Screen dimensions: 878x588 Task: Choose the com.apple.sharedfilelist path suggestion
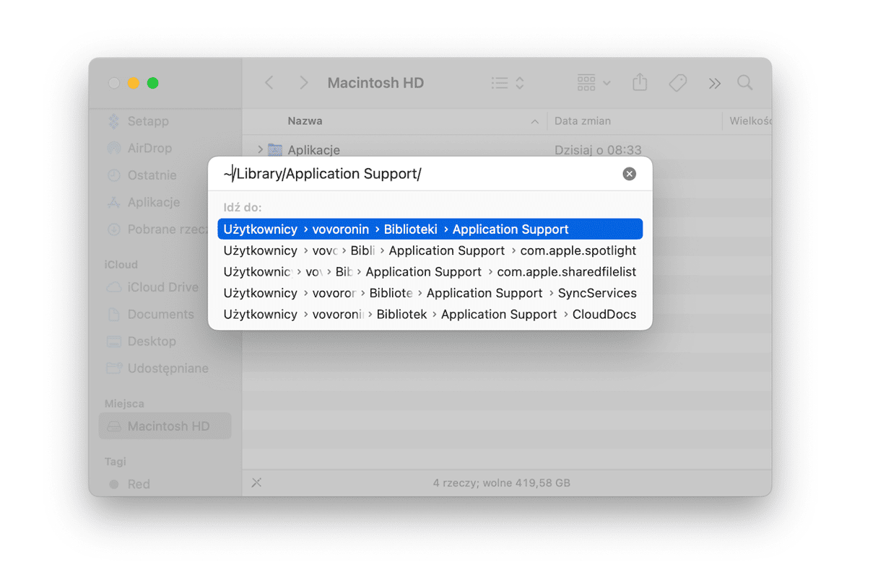(430, 272)
